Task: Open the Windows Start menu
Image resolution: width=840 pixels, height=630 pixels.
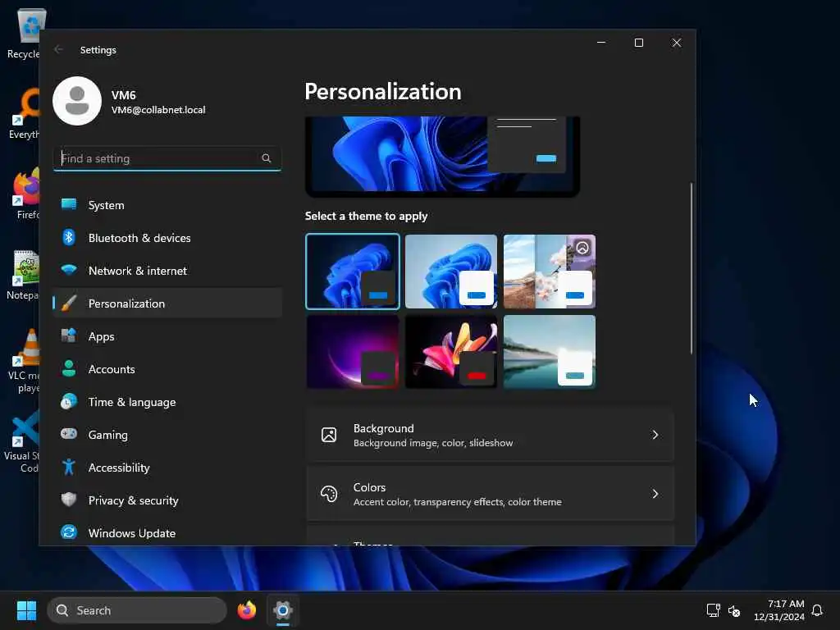Action: [26, 610]
